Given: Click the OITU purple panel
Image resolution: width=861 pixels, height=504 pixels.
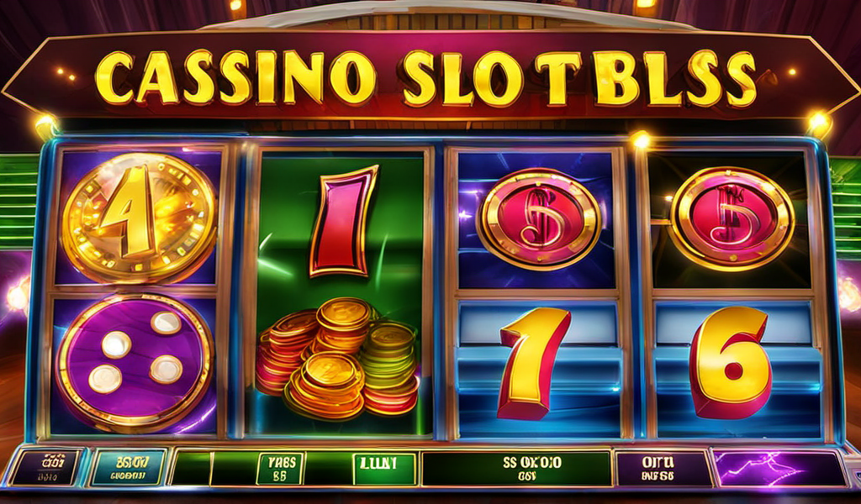Looking at the screenshot, I should [x=663, y=469].
